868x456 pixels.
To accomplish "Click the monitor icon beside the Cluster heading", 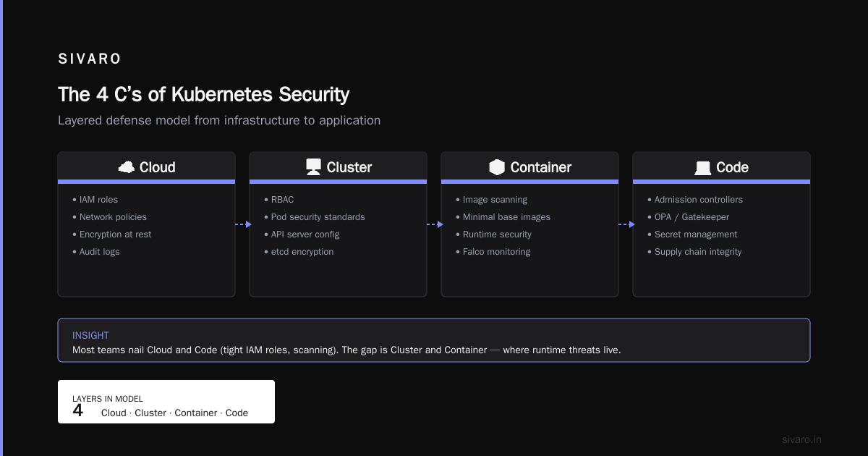I will (313, 167).
